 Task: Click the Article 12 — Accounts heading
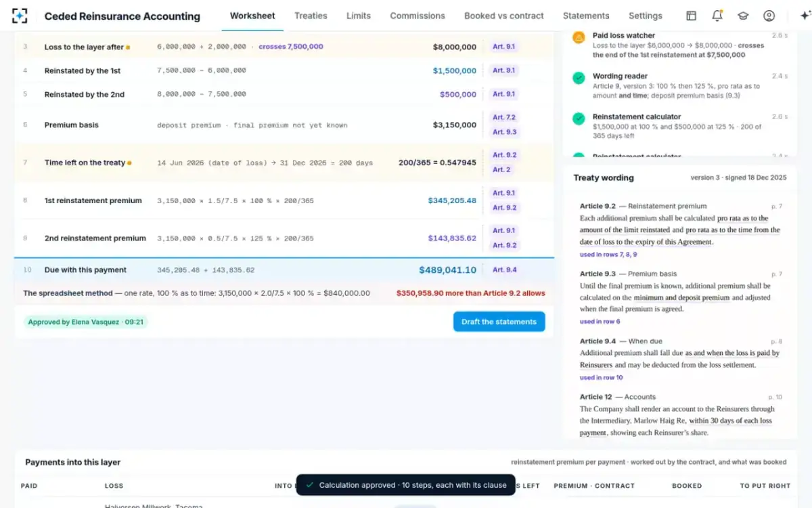618,397
